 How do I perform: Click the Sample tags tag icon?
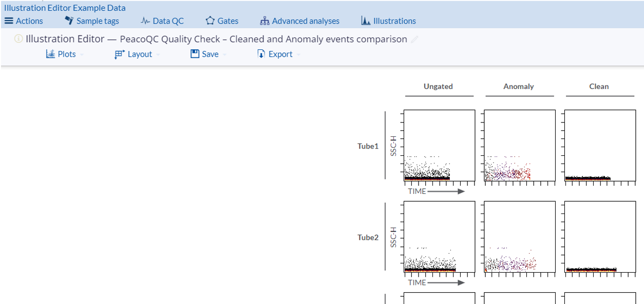click(69, 21)
